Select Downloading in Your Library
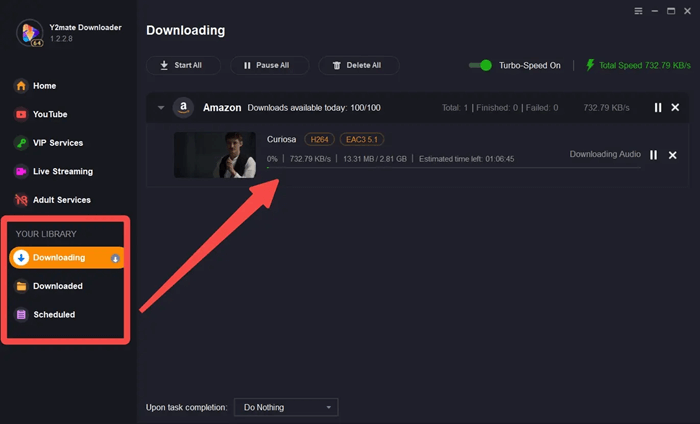The image size is (700, 424). 67,258
